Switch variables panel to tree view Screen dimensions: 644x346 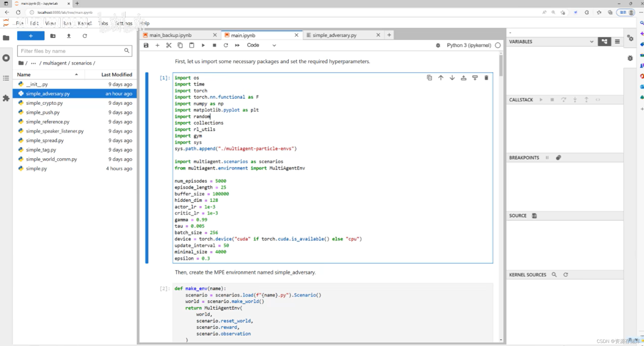click(x=604, y=41)
